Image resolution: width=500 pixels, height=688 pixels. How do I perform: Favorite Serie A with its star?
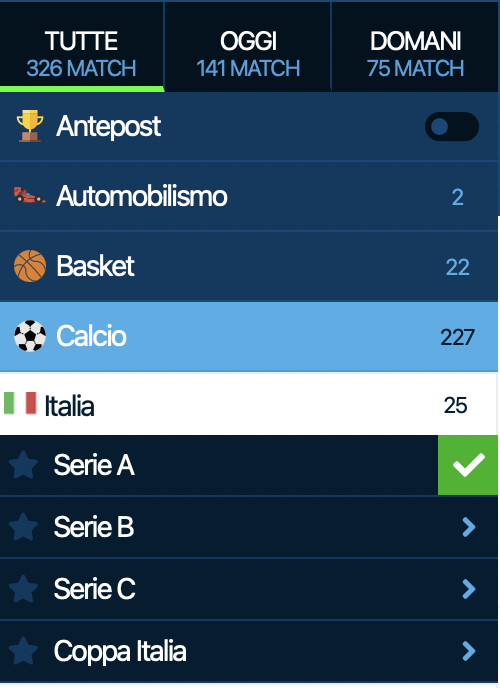[23, 465]
